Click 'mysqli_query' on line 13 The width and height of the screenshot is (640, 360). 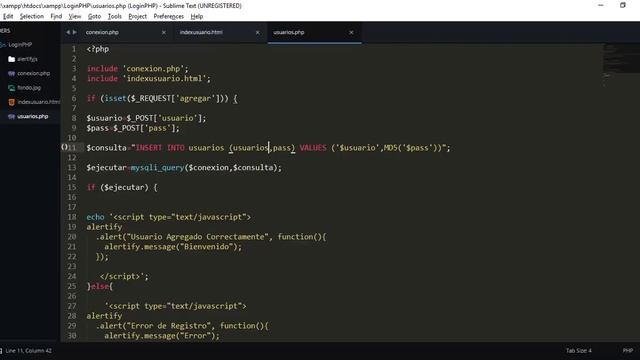(158, 168)
